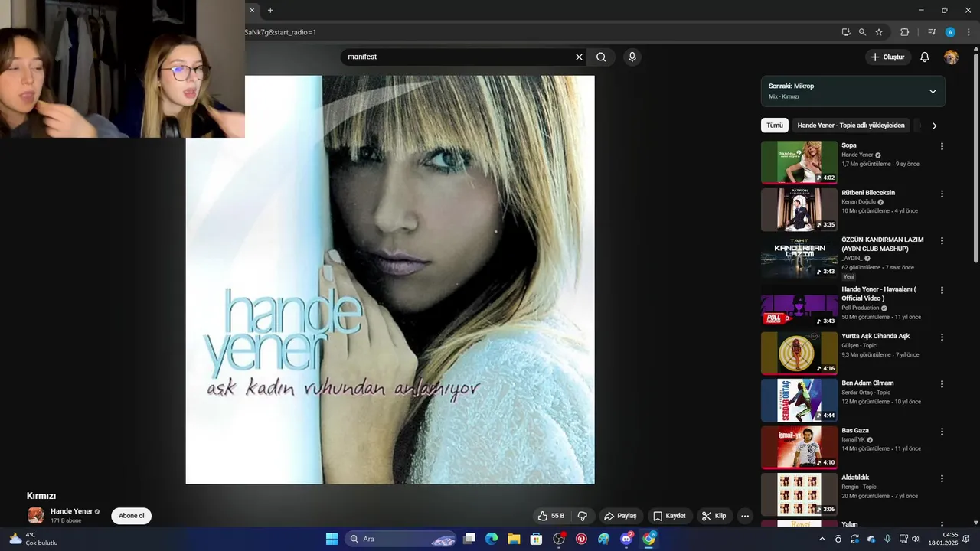Open the Sopa video thumbnail

pyautogui.click(x=799, y=162)
